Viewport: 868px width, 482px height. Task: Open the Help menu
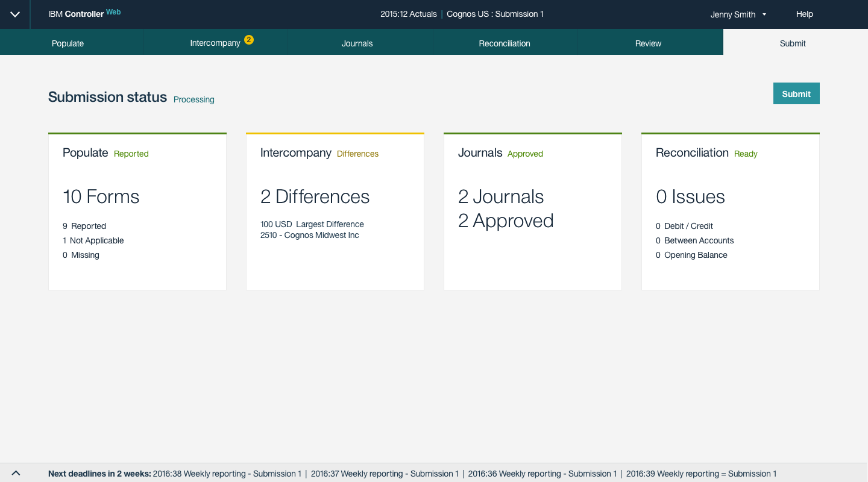[805, 14]
